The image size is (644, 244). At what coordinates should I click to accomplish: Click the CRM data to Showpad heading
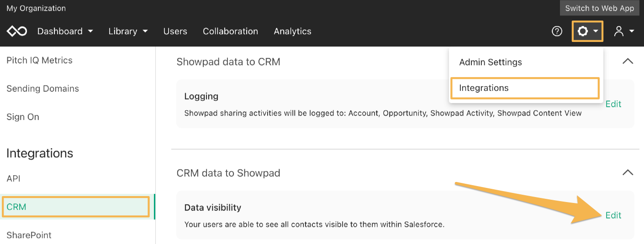click(x=228, y=173)
